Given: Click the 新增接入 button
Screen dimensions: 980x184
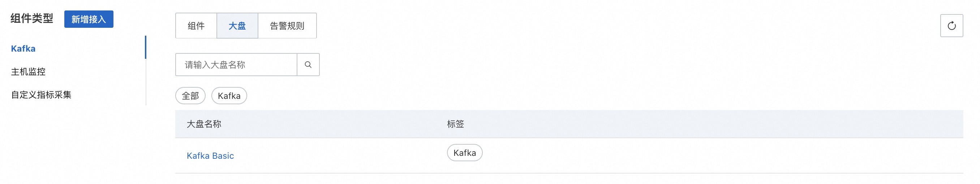Looking at the screenshot, I should [89, 19].
